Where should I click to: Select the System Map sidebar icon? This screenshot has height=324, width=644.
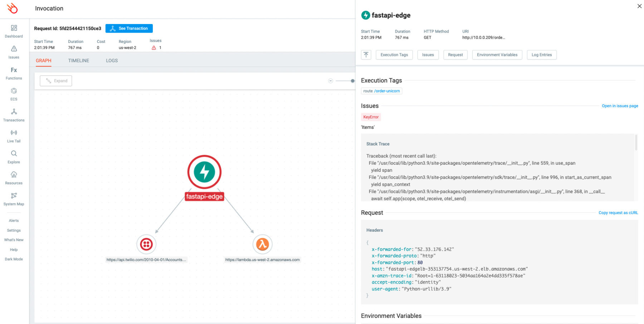pyautogui.click(x=14, y=199)
